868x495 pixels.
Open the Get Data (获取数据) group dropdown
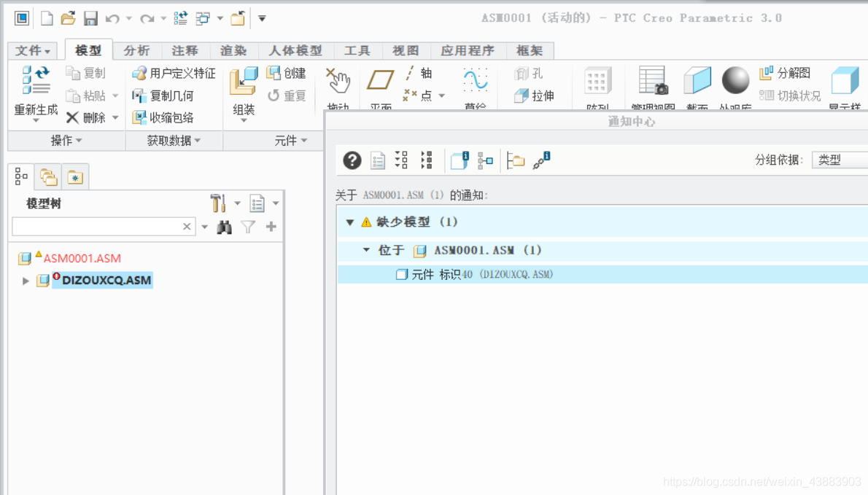click(x=174, y=141)
